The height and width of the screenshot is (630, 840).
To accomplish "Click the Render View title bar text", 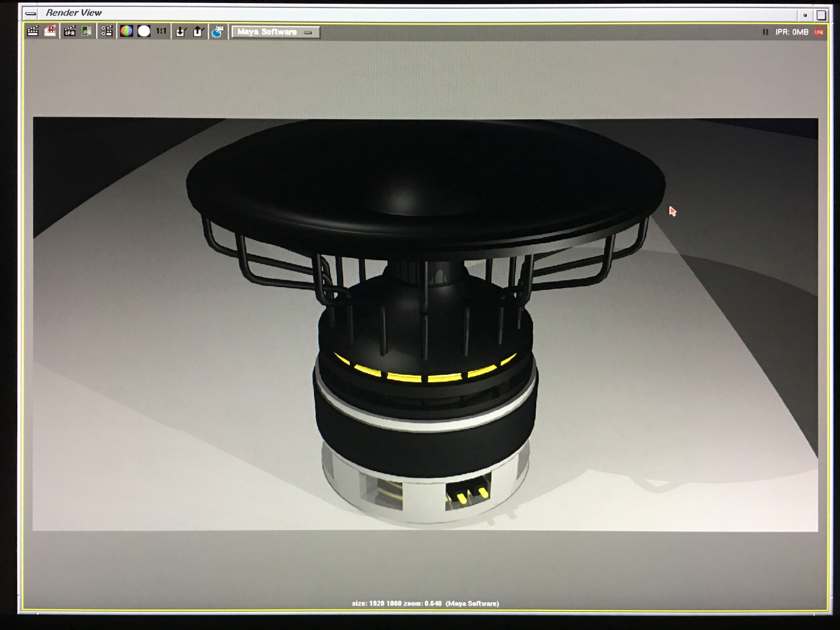I will tap(74, 12).
